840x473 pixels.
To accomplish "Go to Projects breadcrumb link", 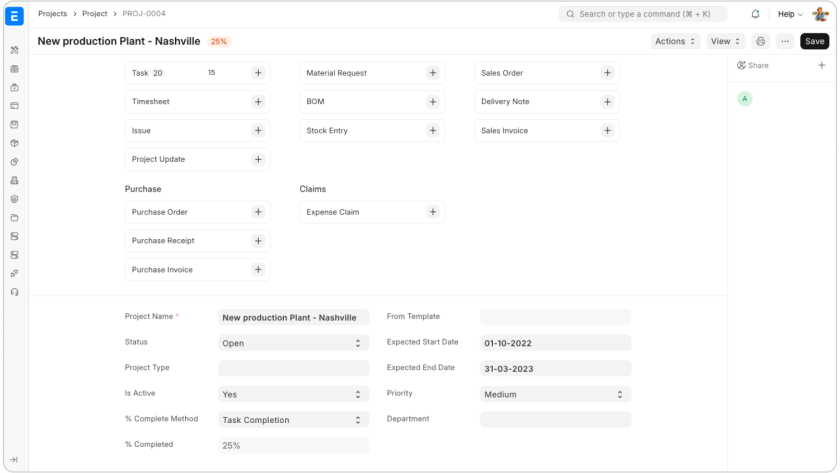I will [x=52, y=14].
